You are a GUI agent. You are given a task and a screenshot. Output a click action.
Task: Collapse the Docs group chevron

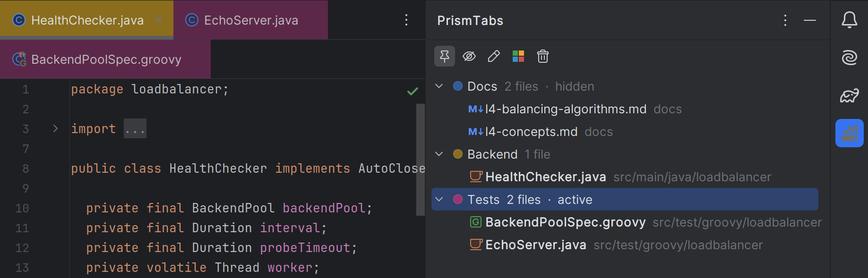(x=439, y=86)
